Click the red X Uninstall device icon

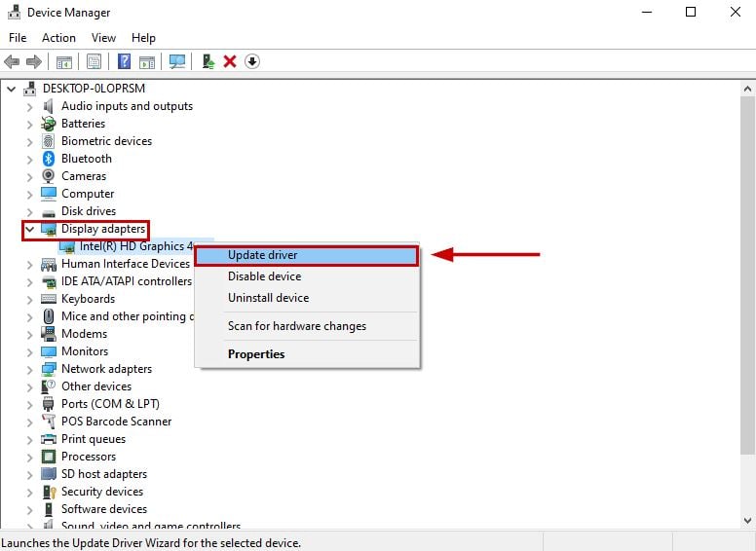click(x=230, y=61)
